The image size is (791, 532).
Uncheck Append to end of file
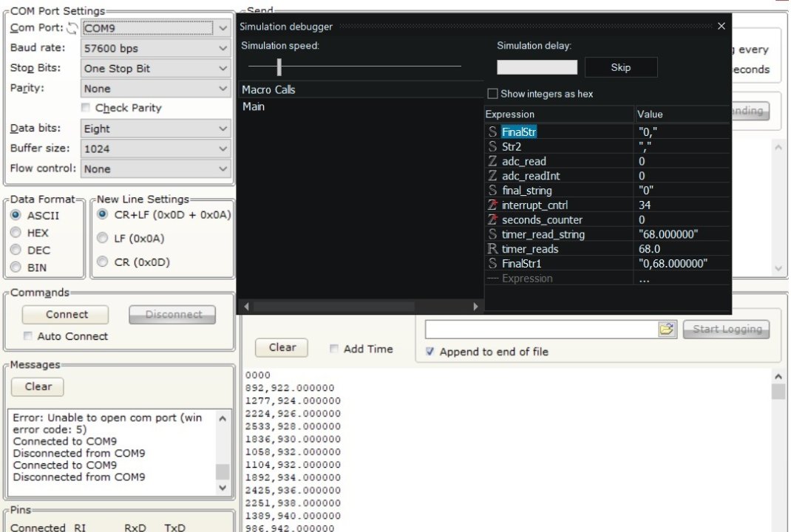(x=430, y=352)
